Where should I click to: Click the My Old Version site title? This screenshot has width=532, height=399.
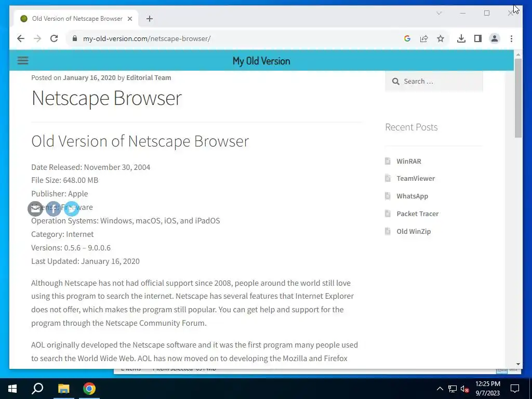[x=261, y=61]
